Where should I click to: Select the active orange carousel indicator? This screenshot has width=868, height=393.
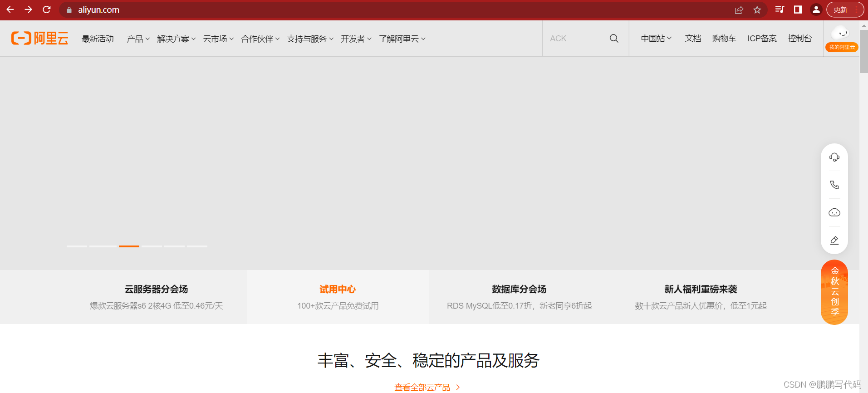pos(129,246)
